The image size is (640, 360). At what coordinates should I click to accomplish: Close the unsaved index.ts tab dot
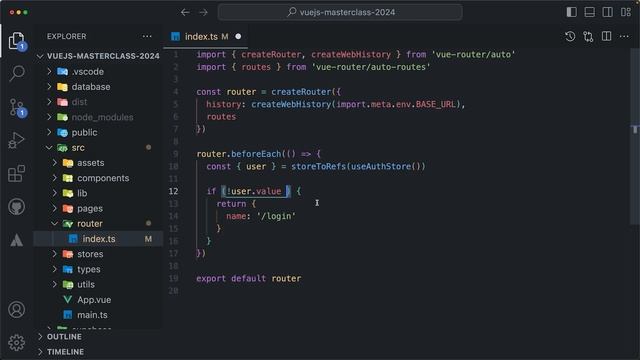[x=238, y=37]
